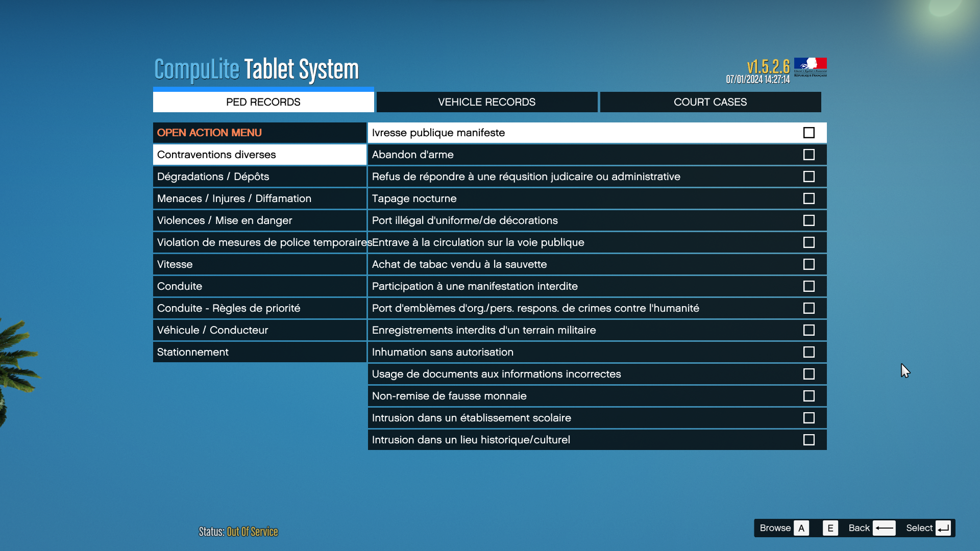Image resolution: width=980 pixels, height=551 pixels.
Task: Check the Ivresse publique manifeste box
Action: (x=808, y=133)
